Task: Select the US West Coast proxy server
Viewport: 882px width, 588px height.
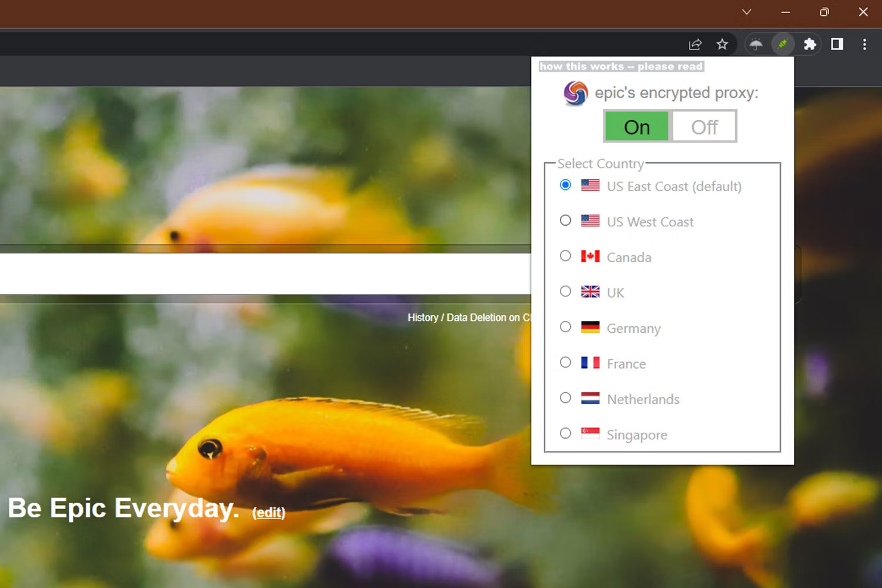Action: point(565,220)
